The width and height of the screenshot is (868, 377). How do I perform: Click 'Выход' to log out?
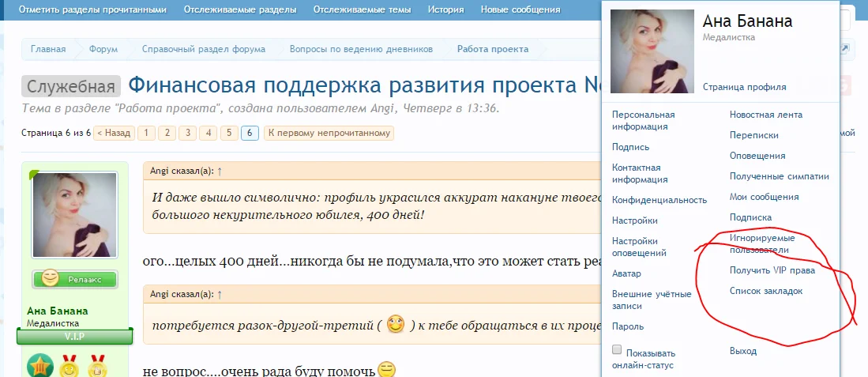coord(743,351)
